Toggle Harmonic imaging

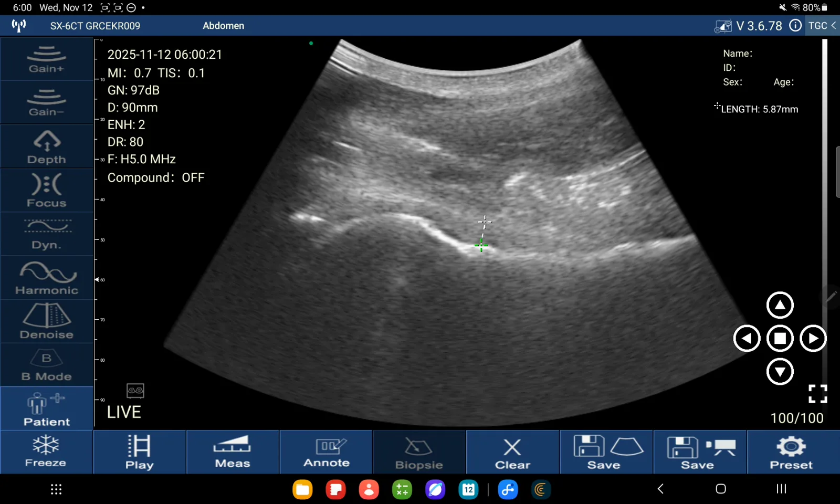[x=47, y=278]
